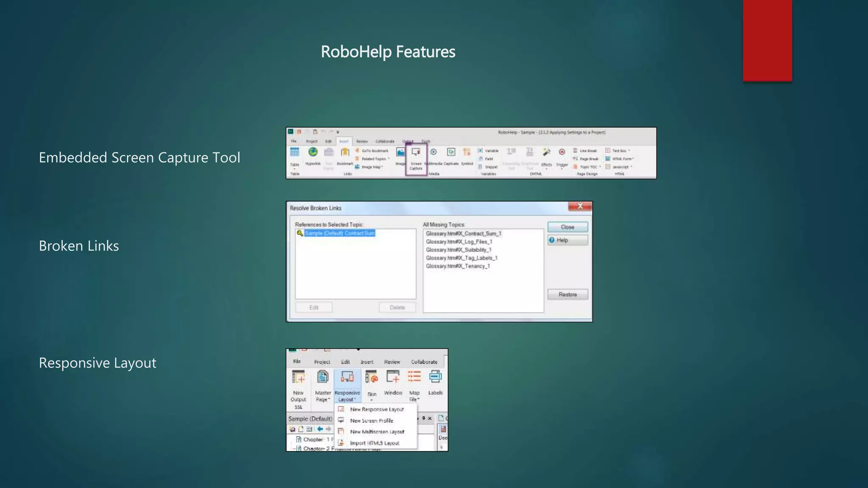Click the Window ribbon icon
This screenshot has width=868, height=488.
tap(393, 377)
